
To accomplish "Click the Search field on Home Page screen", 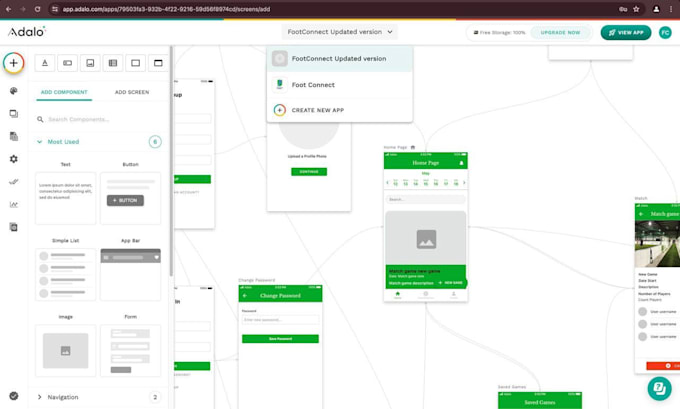I will [425, 199].
